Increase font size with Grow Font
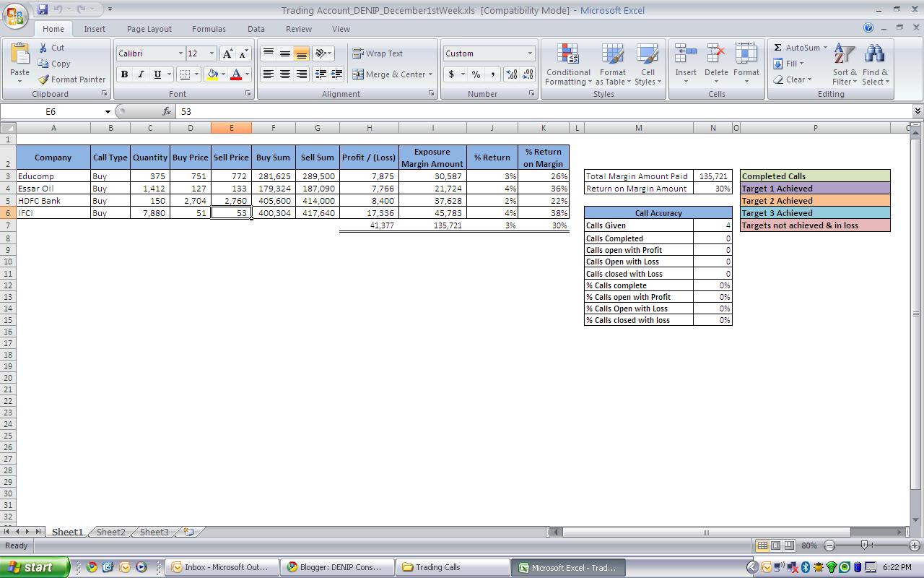The height and width of the screenshot is (578, 924). [227, 53]
